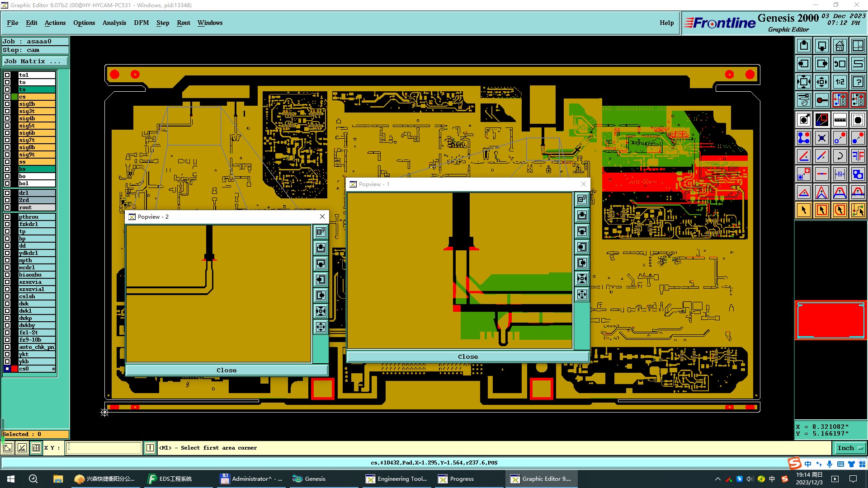Click the red color swatch beside cs0
Viewport: 868px width, 488px height.
(14, 369)
